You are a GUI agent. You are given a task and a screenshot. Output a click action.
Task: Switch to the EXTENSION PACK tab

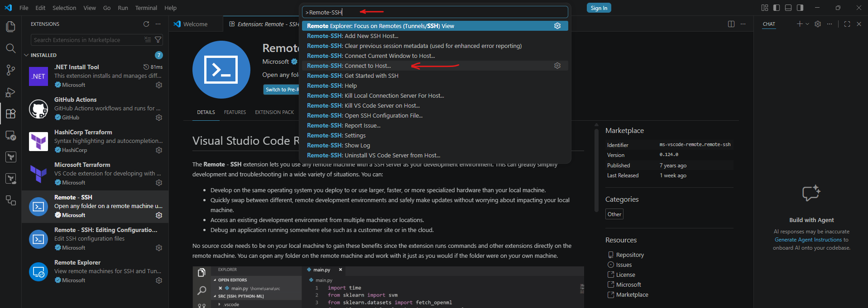point(274,112)
